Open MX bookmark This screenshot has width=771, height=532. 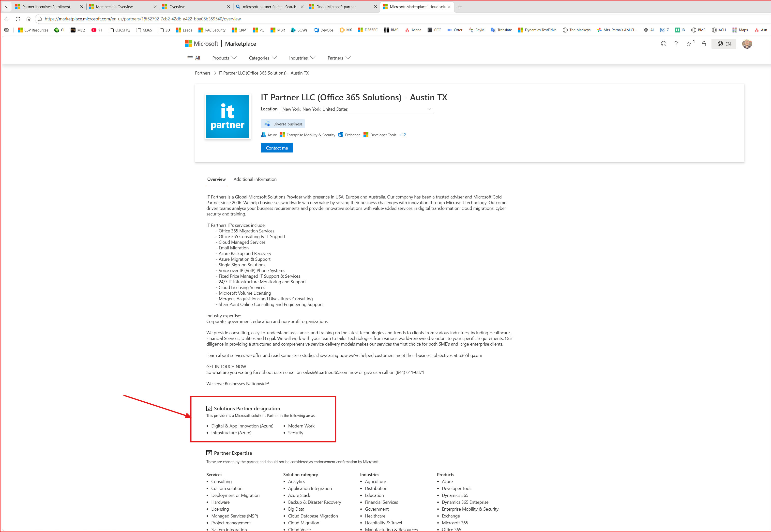tap(346, 30)
